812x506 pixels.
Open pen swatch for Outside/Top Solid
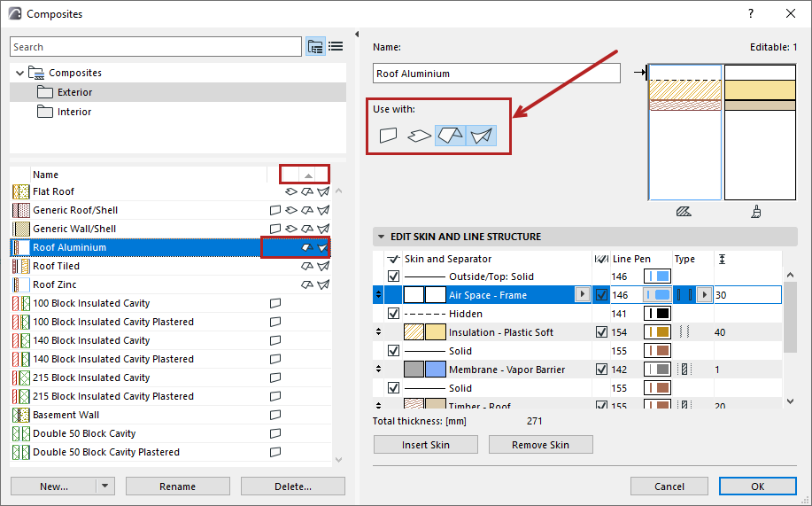657,276
